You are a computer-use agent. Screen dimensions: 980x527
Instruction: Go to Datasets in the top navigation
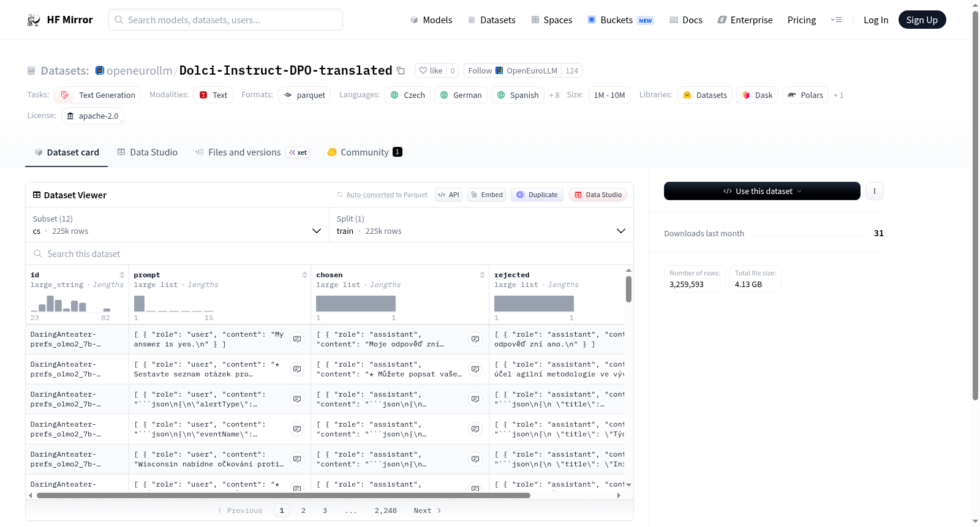pos(492,20)
